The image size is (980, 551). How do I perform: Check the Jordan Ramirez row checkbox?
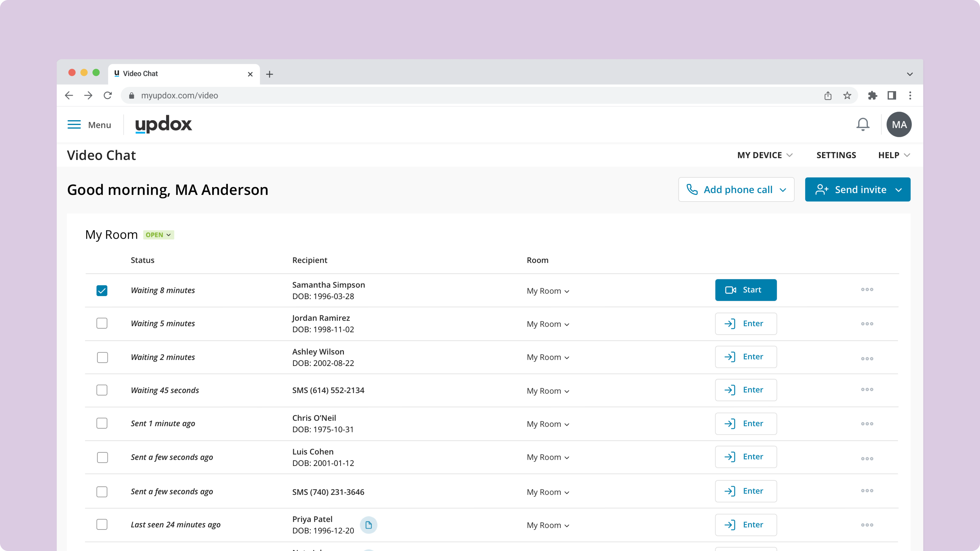(x=102, y=323)
